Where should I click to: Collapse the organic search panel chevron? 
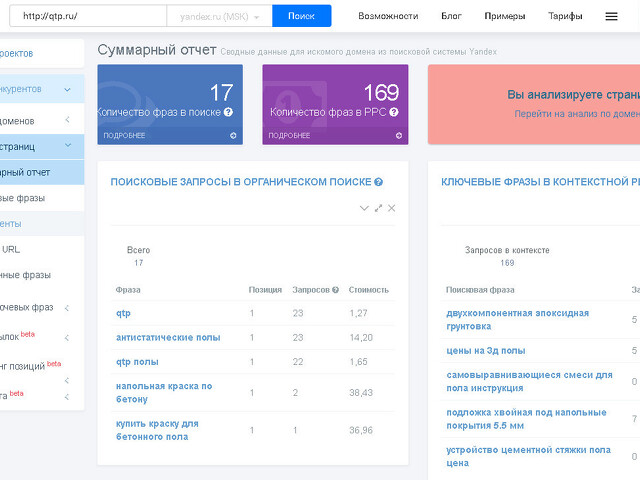364,208
